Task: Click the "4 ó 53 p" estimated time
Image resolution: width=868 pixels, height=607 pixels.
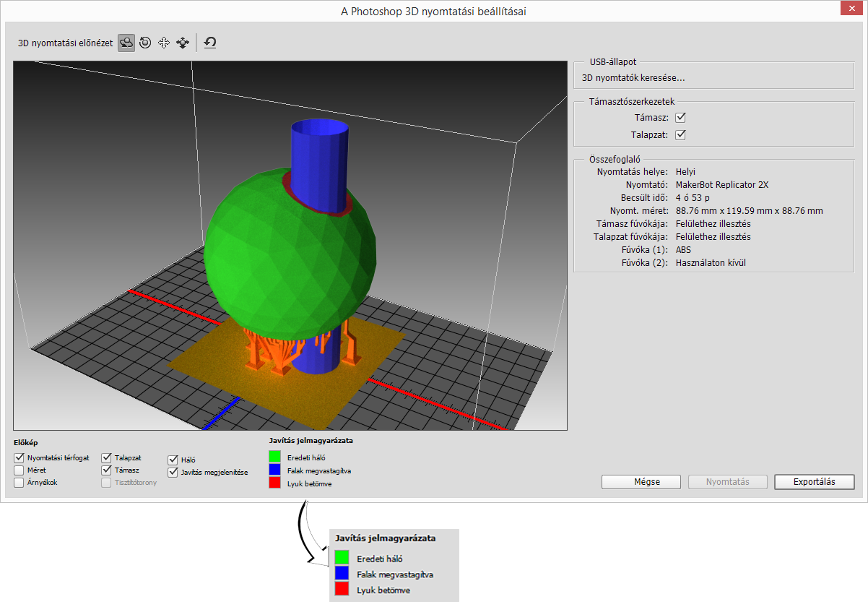Action: pos(693,198)
